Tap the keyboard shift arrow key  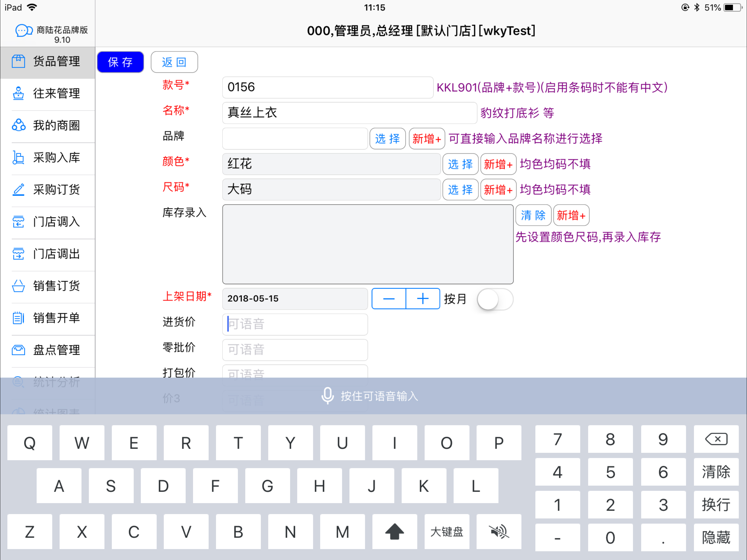(x=395, y=532)
